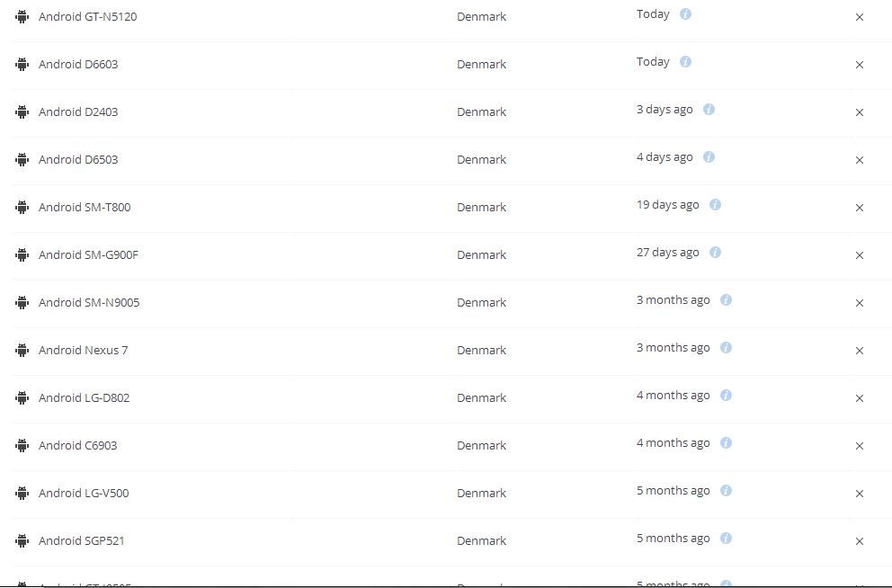The image size is (892, 588).
Task: Show info icon for Android LG-D802
Action: [x=726, y=396]
